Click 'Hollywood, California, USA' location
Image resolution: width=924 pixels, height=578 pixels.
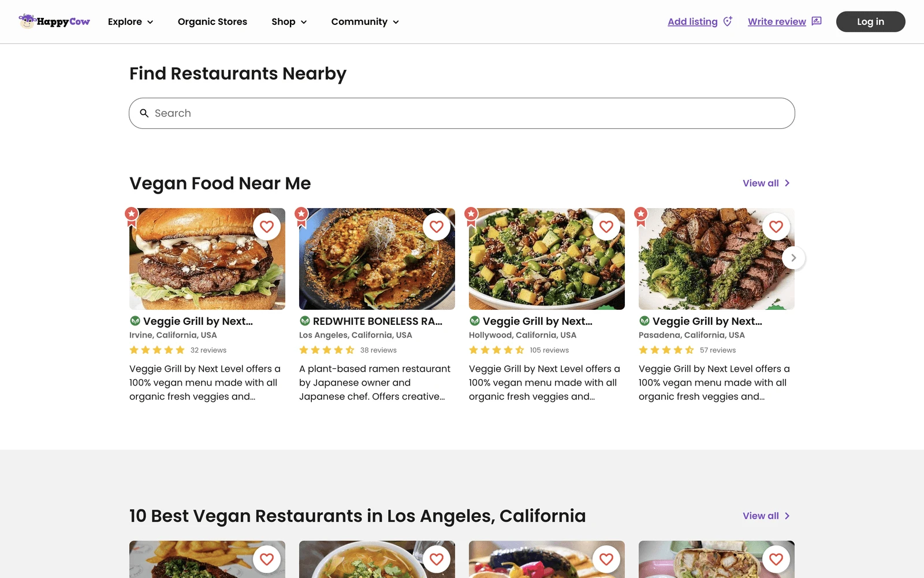(x=523, y=335)
